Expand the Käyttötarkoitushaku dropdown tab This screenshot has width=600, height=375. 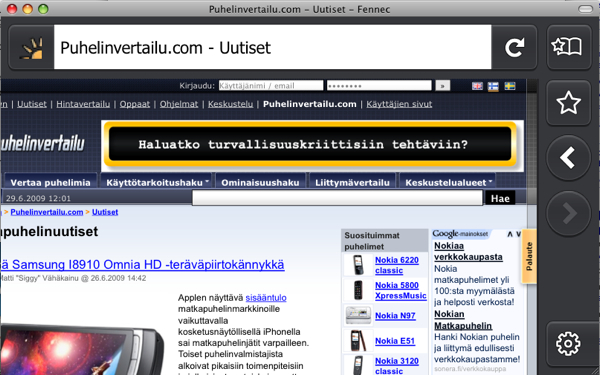click(157, 182)
